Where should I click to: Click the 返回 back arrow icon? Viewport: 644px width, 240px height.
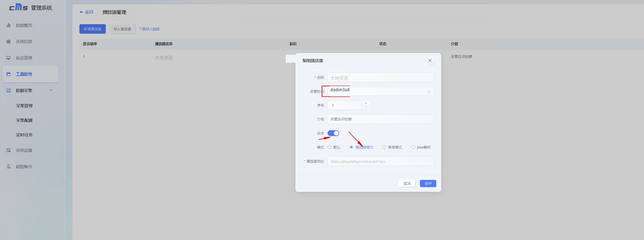81,12
